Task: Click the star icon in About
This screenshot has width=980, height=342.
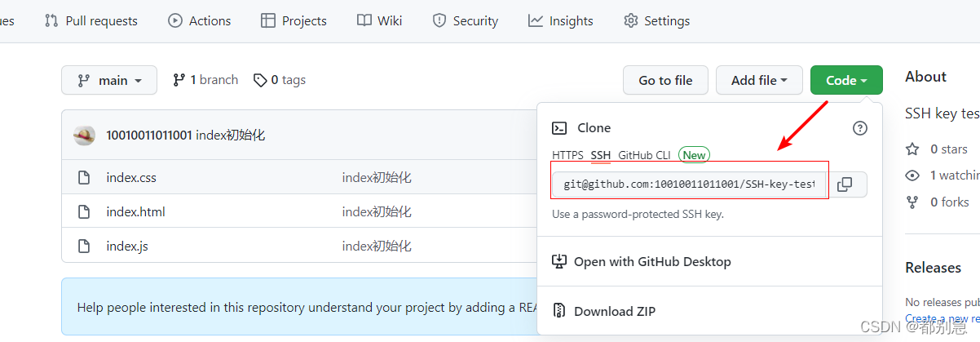Action: [x=912, y=149]
